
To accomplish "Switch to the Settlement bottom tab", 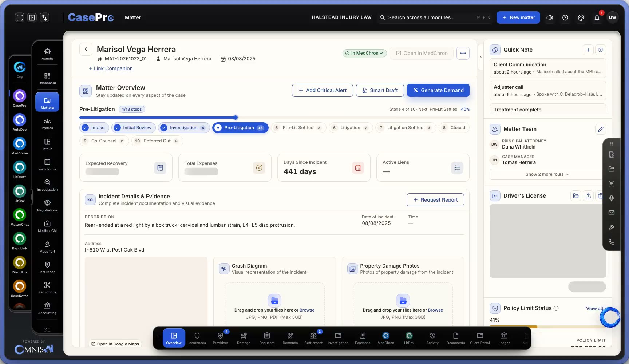I will click(x=313, y=338).
